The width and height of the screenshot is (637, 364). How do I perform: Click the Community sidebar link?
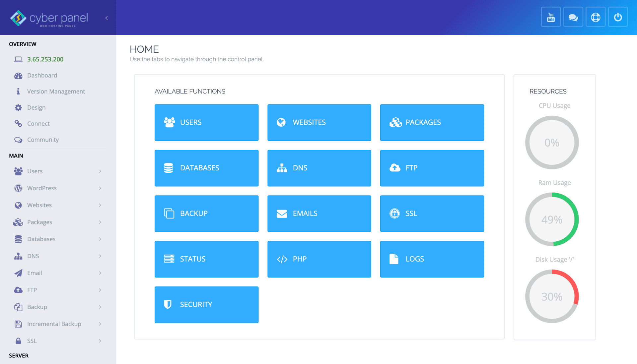pos(43,140)
